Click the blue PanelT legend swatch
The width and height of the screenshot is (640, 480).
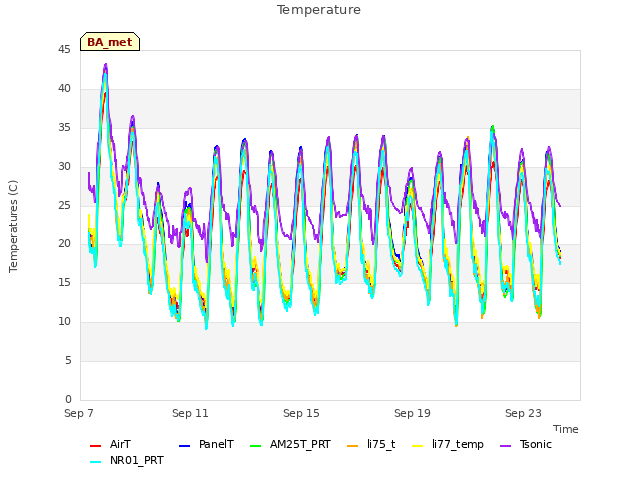[x=184, y=446]
